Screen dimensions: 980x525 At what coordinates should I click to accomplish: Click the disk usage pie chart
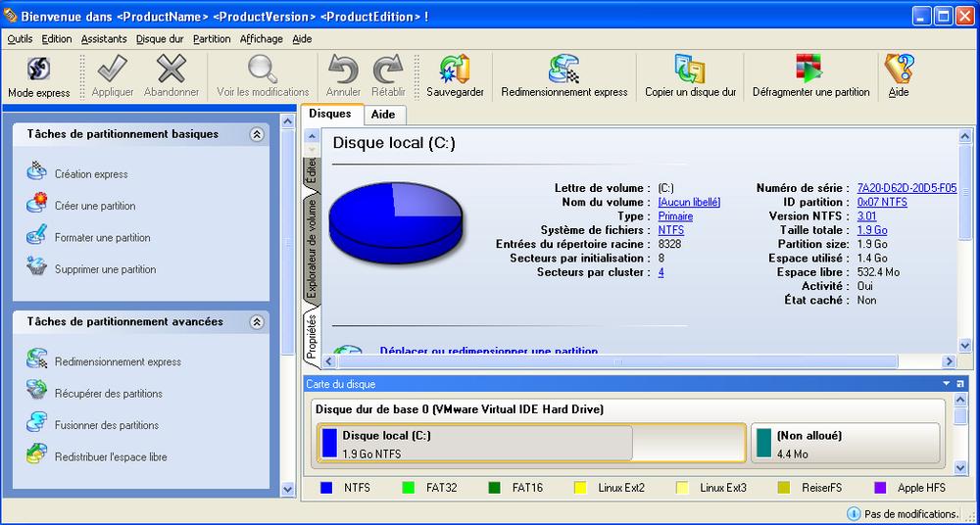pos(396,222)
